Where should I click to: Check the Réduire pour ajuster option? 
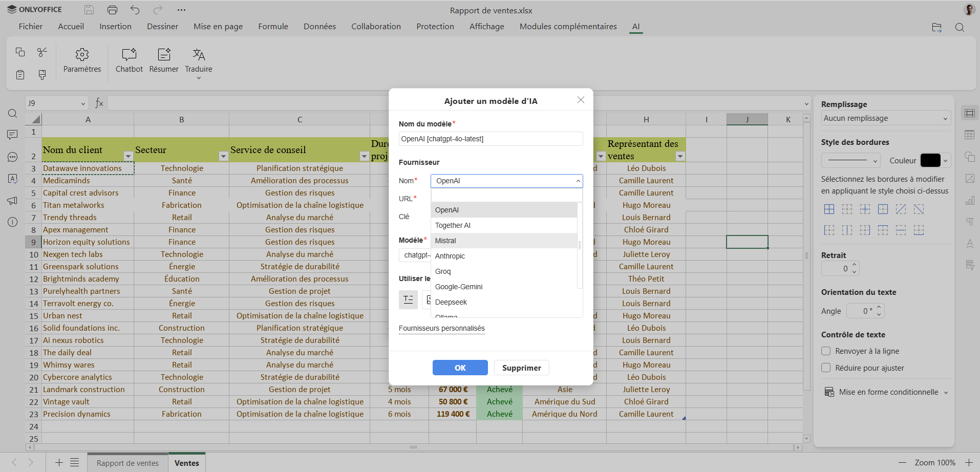point(826,368)
